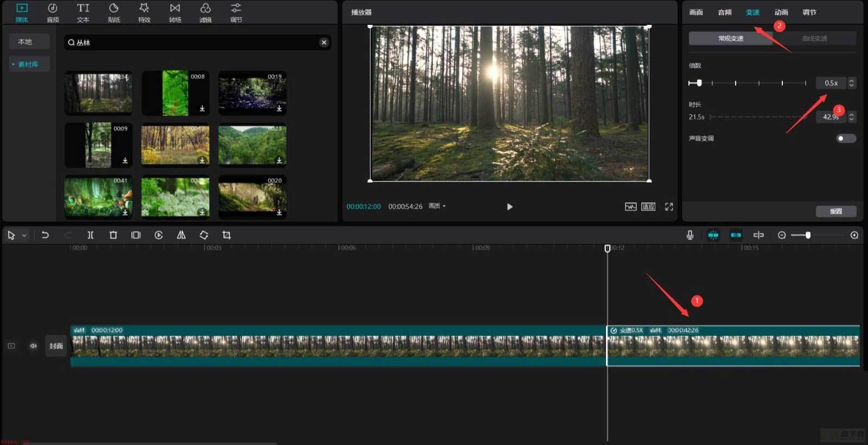This screenshot has height=445, width=868.
Task: Clear the search box with the X
Action: (x=324, y=42)
